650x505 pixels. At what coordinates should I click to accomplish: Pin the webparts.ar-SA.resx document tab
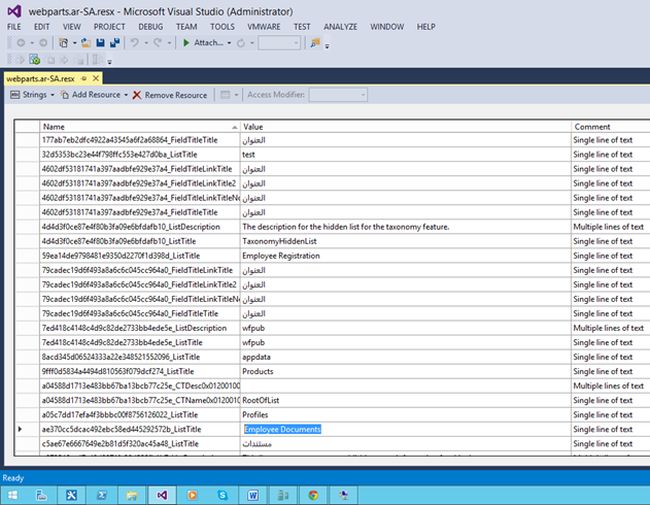84,78
